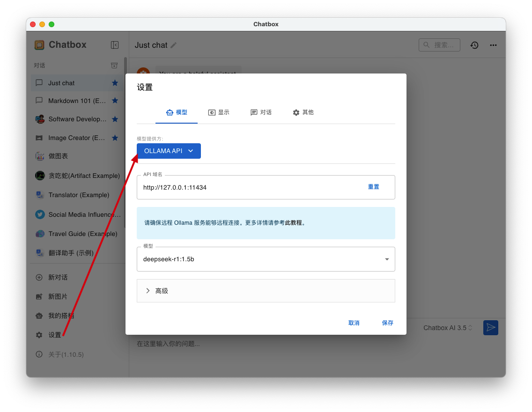Open 关于(1.10.5) about entry
Screen dimensions: 532x412
[77, 354]
